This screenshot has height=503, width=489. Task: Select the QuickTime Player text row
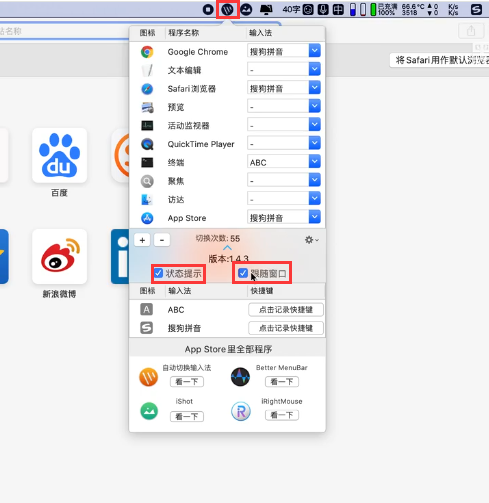[x=201, y=144]
